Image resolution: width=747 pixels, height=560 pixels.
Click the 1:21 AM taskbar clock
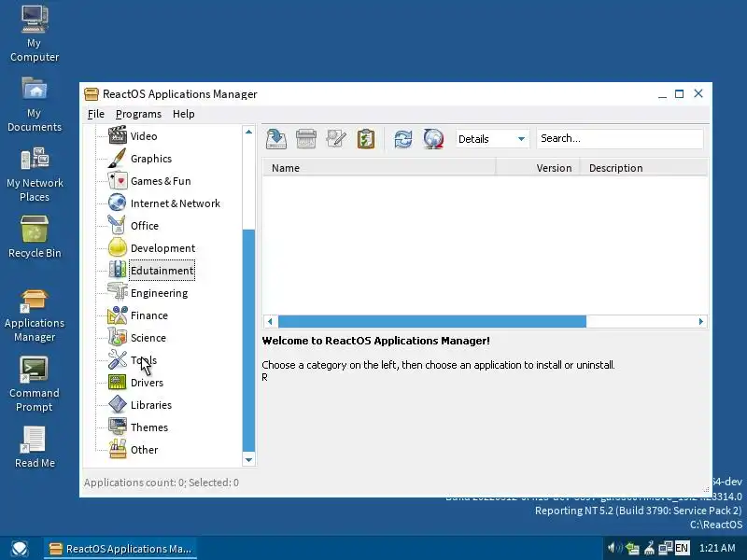click(x=717, y=548)
